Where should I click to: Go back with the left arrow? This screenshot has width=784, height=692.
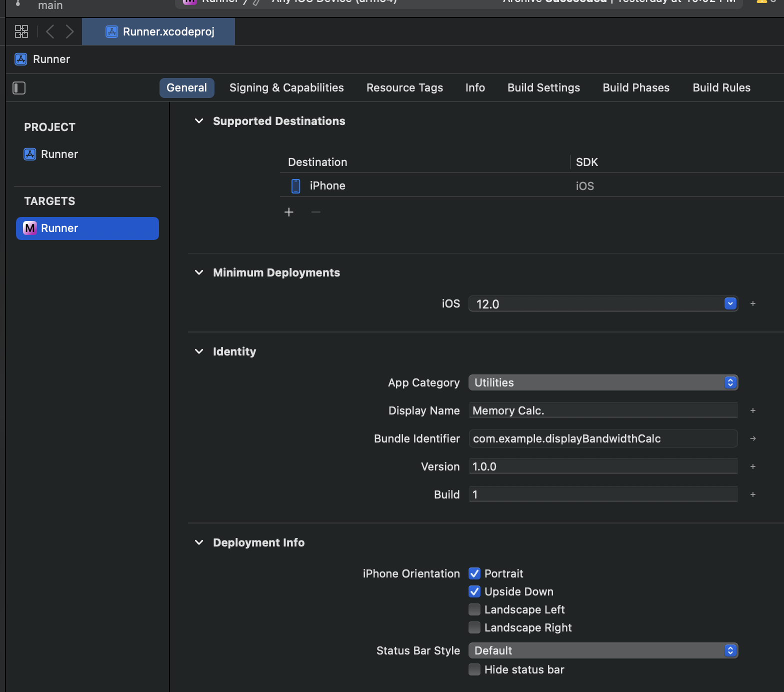pyautogui.click(x=50, y=31)
